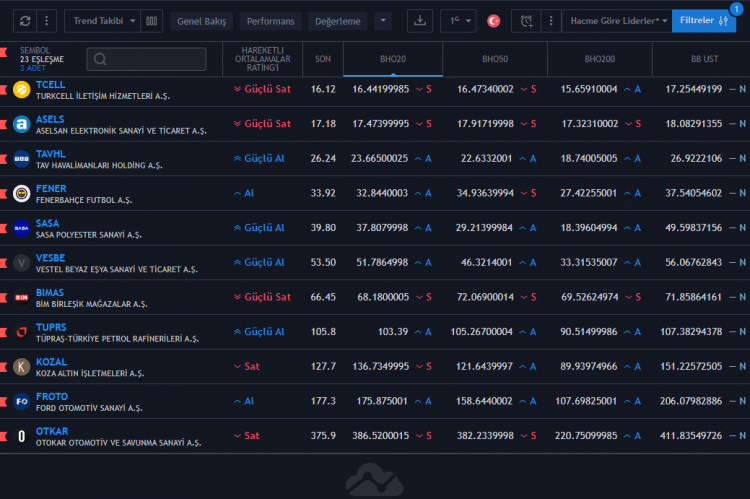Click the TAV Havalimanları logo icon
Image resolution: width=750 pixels, height=499 pixels.
tap(22, 159)
